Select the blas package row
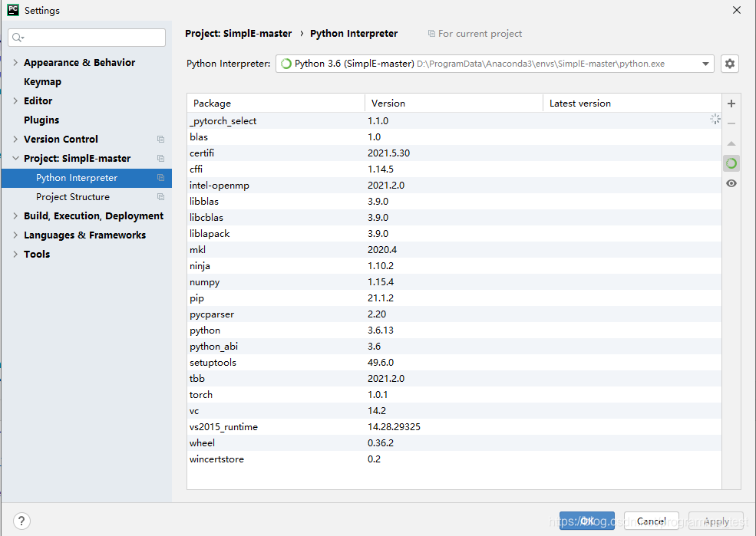756x536 pixels. click(454, 136)
